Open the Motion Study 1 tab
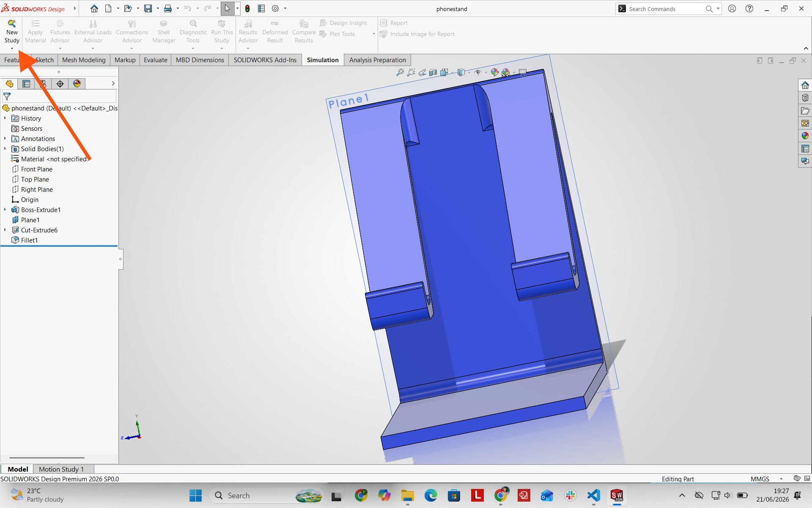 (x=61, y=469)
